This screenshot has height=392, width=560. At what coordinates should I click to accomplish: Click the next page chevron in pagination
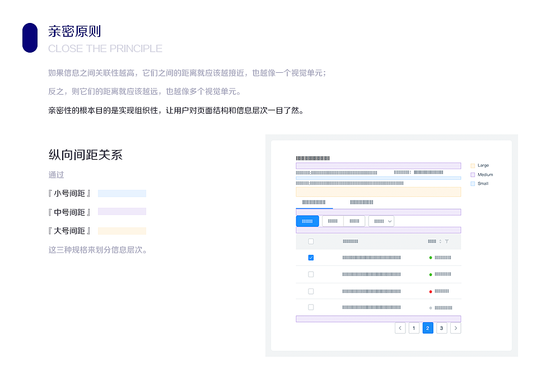456,328
